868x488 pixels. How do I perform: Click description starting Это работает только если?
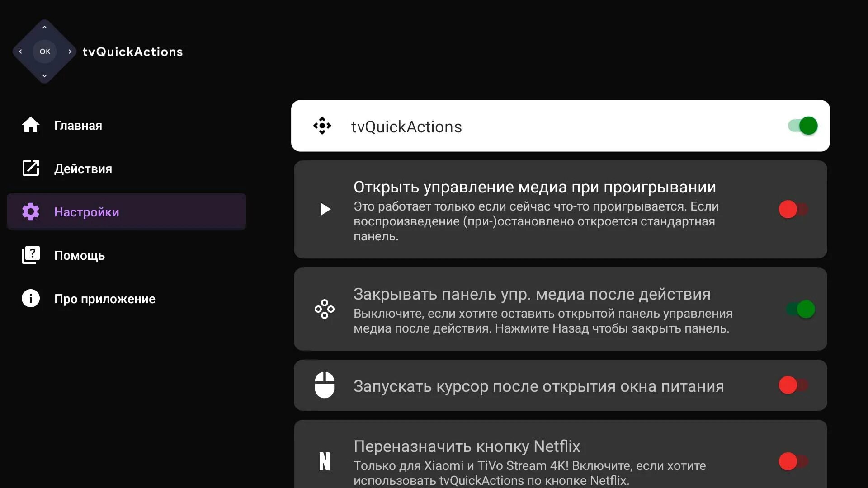click(536, 221)
